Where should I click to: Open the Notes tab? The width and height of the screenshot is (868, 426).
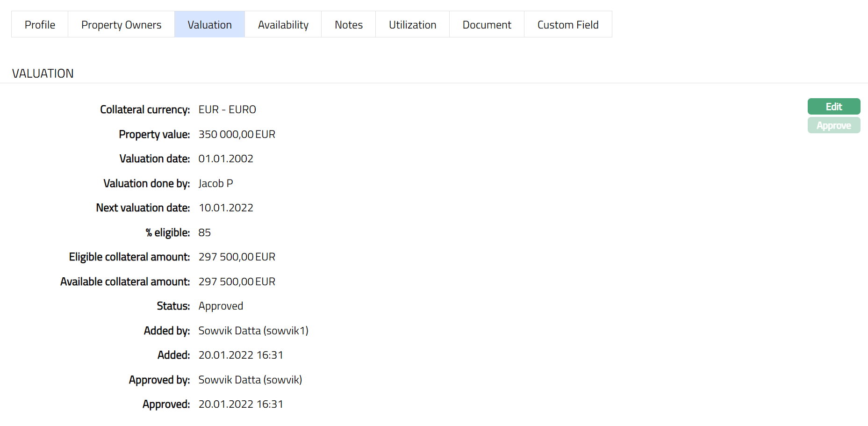coord(348,25)
